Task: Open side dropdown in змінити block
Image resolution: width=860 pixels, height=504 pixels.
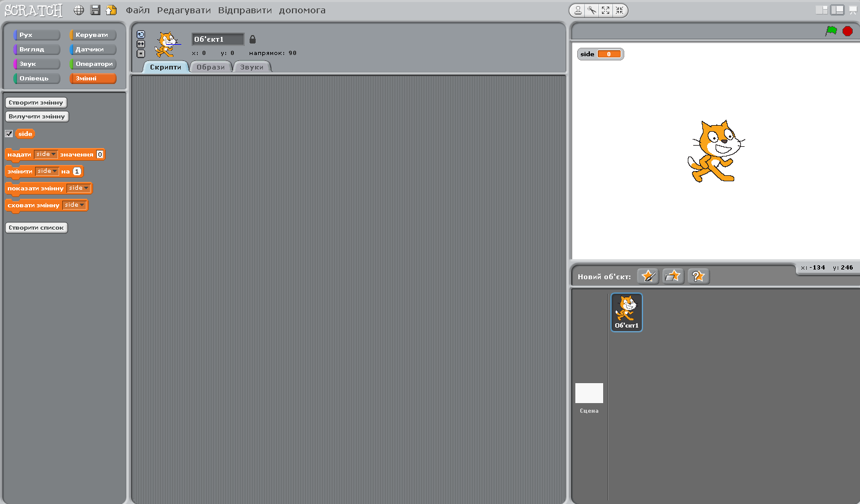Action: [x=47, y=172]
